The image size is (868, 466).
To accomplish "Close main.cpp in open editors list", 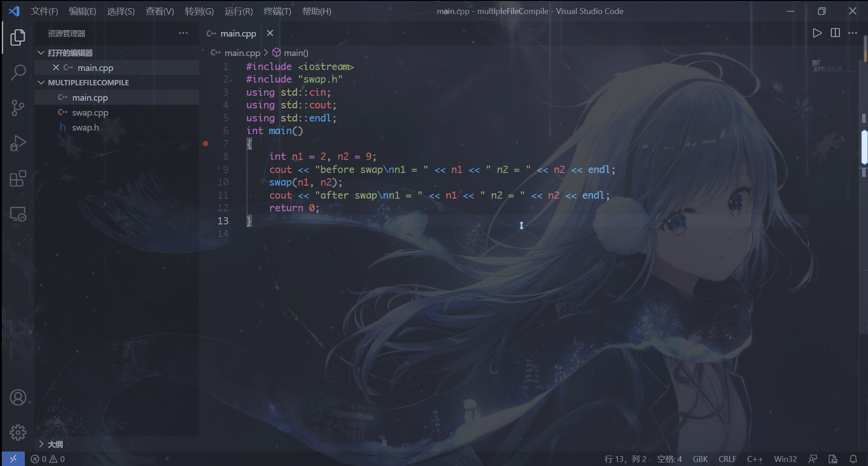I will 56,67.
